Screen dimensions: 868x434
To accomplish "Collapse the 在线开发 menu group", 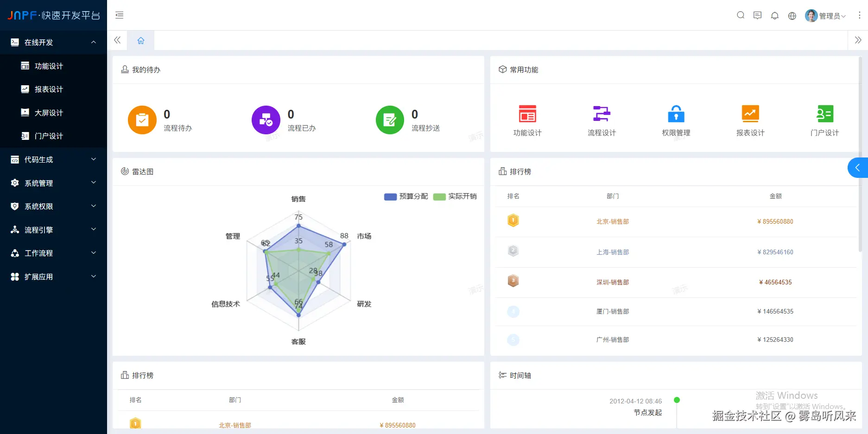I will coord(53,42).
